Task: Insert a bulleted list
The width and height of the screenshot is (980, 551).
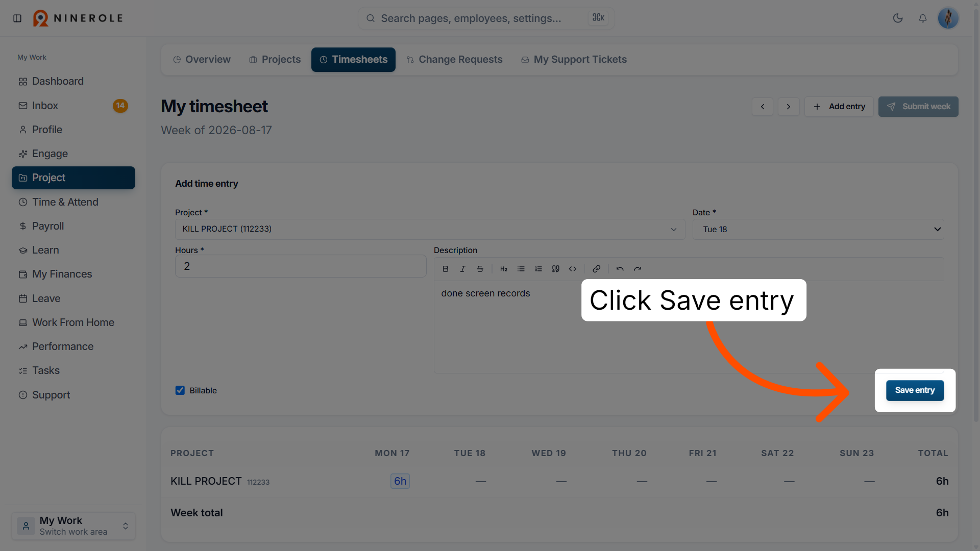Action: coord(521,269)
